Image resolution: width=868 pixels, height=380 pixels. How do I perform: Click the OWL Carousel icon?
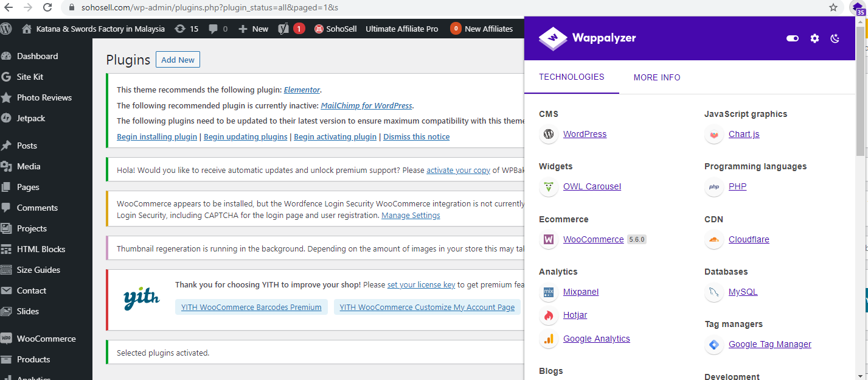549,187
